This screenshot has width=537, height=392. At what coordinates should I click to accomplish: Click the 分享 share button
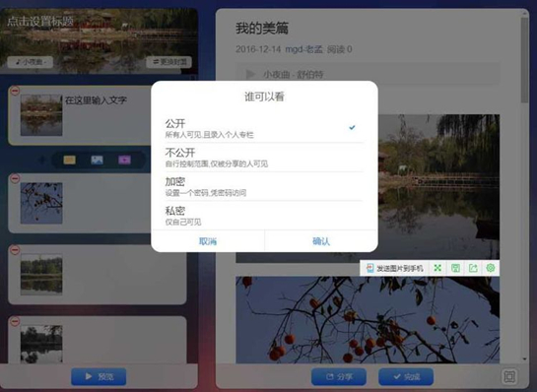[339, 376]
